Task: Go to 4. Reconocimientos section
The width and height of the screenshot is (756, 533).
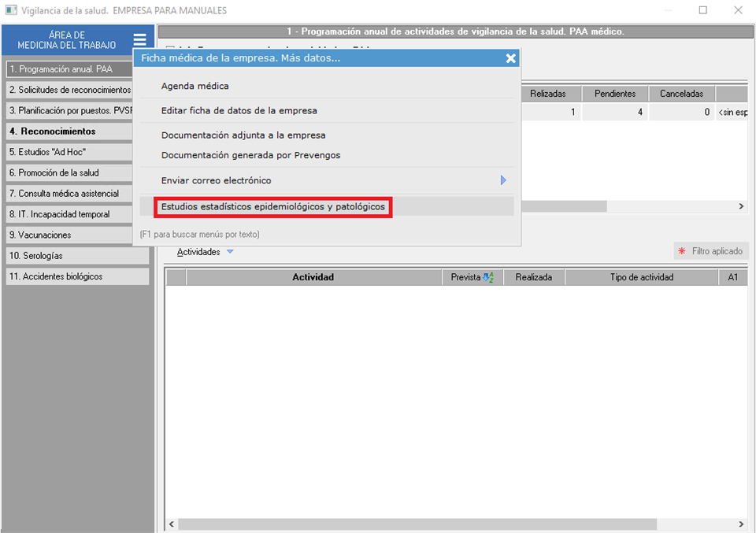Action: (52, 131)
